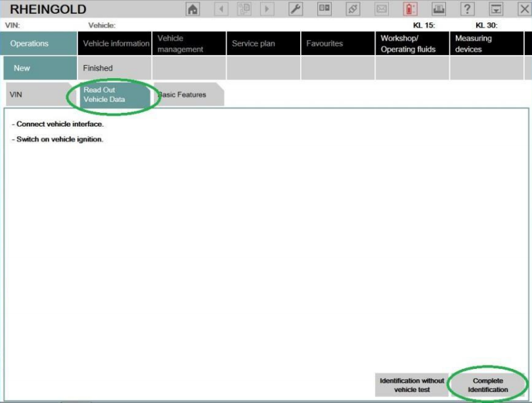Click the KL 15 status label
The image size is (532, 403).
click(x=424, y=25)
